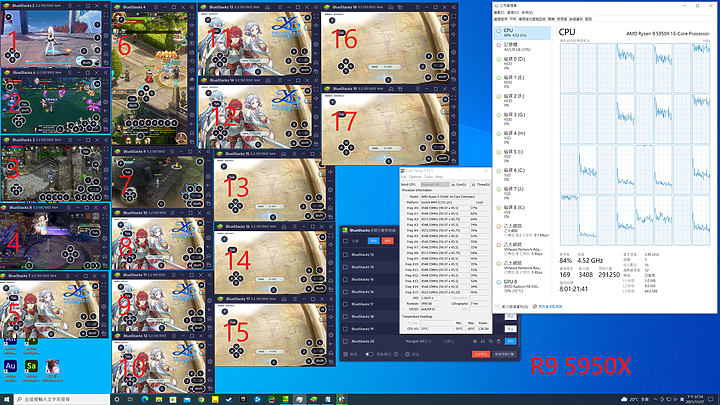Open Task Manager View menu
Image resolution: width=720 pixels, height=405 pixels.
tap(527, 12)
